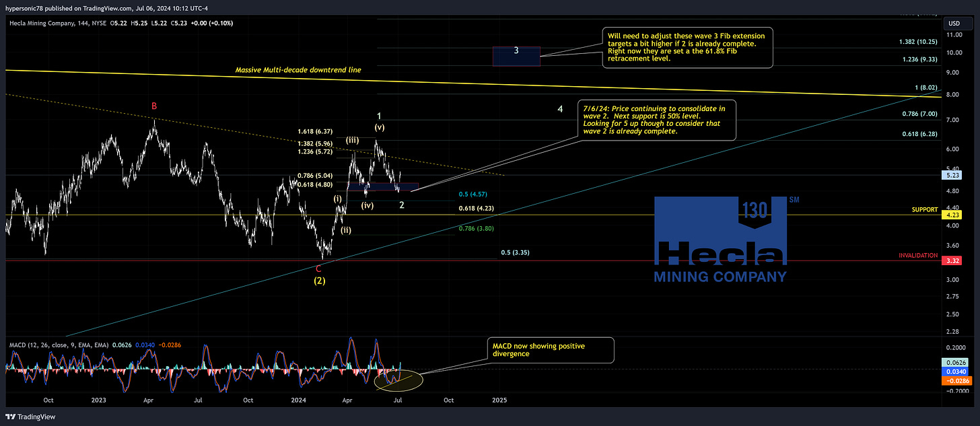Click the (v) subwave label
The height and width of the screenshot is (426, 980).
(x=380, y=128)
